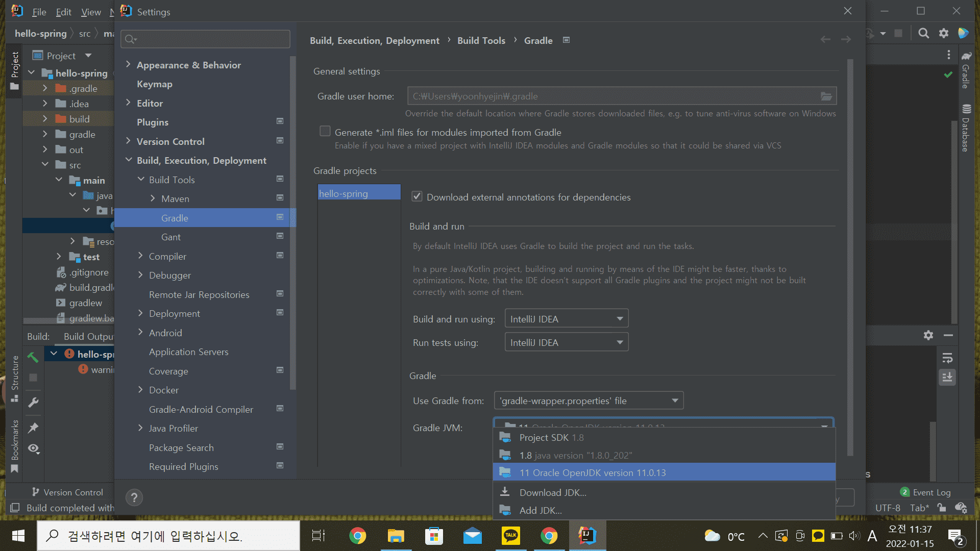This screenshot has height=551, width=980.
Task: Click the Windows taskbar search box
Action: [x=168, y=536]
